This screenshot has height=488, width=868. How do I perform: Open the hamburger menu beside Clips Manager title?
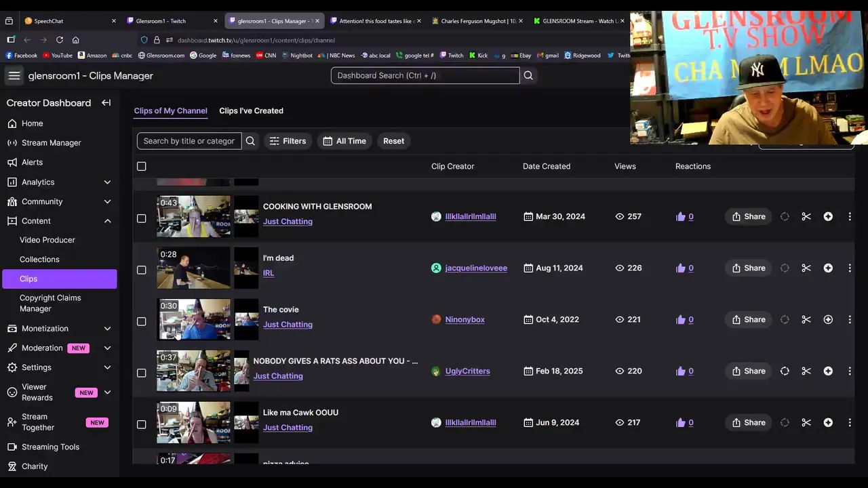tap(14, 76)
